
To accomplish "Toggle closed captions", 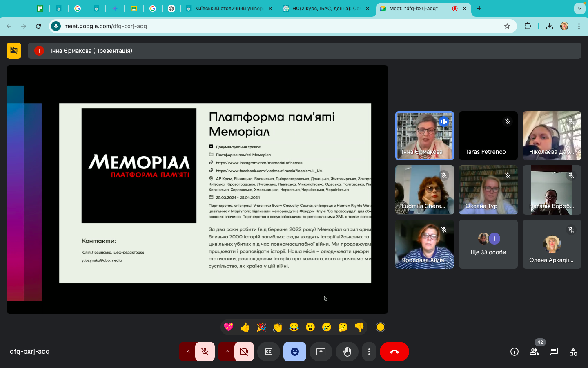I will (269, 352).
